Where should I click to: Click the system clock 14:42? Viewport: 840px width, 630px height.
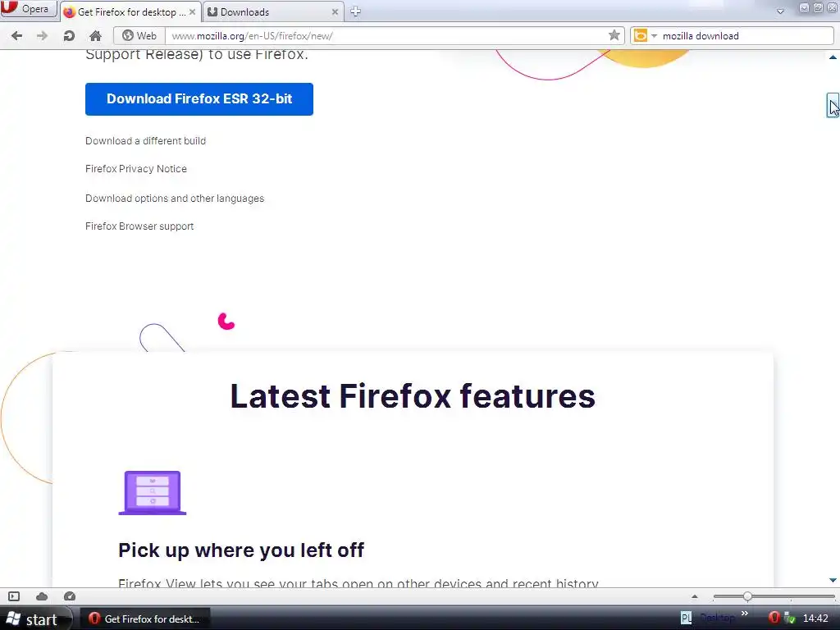coord(815,619)
